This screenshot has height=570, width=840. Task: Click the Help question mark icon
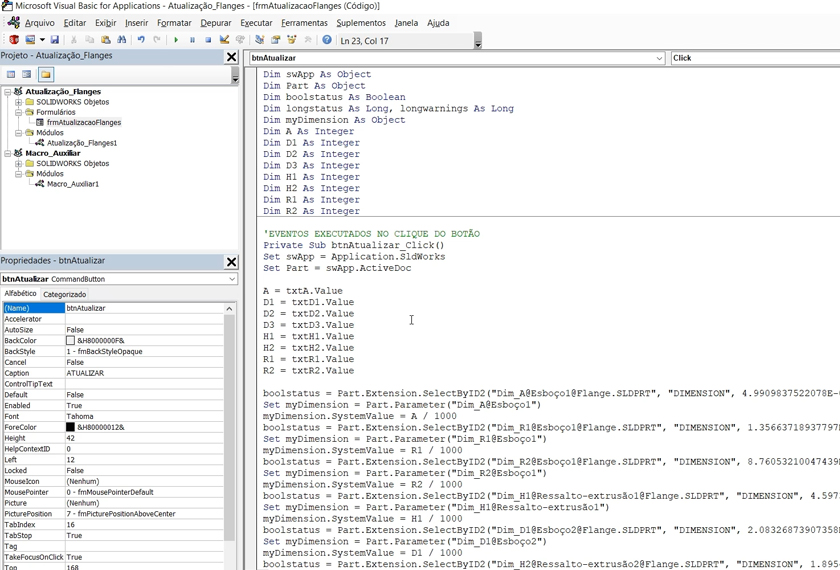(x=327, y=40)
